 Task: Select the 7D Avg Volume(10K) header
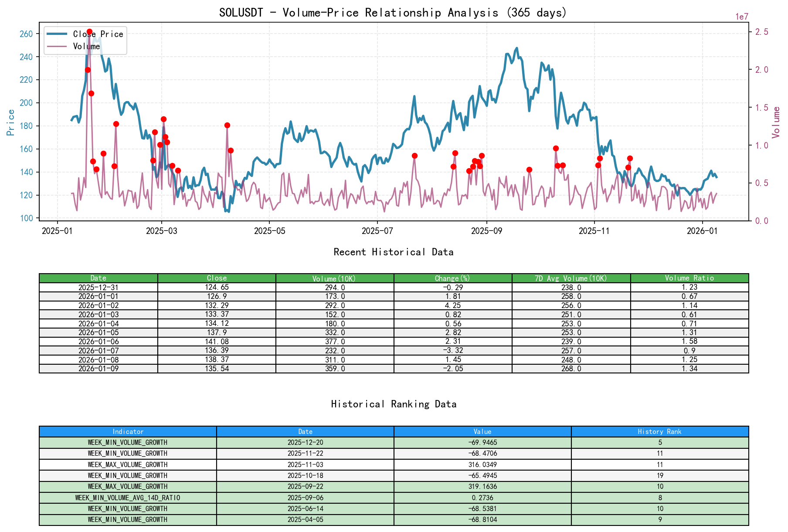571,278
